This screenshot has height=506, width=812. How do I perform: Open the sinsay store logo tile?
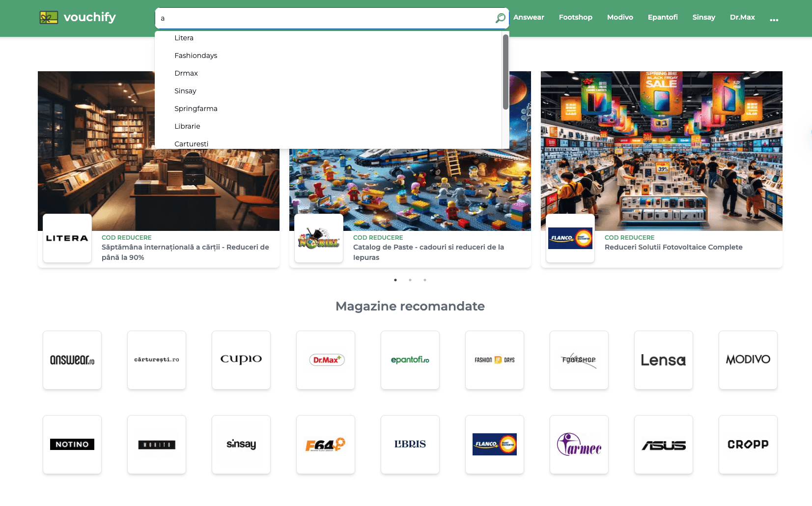click(x=241, y=445)
